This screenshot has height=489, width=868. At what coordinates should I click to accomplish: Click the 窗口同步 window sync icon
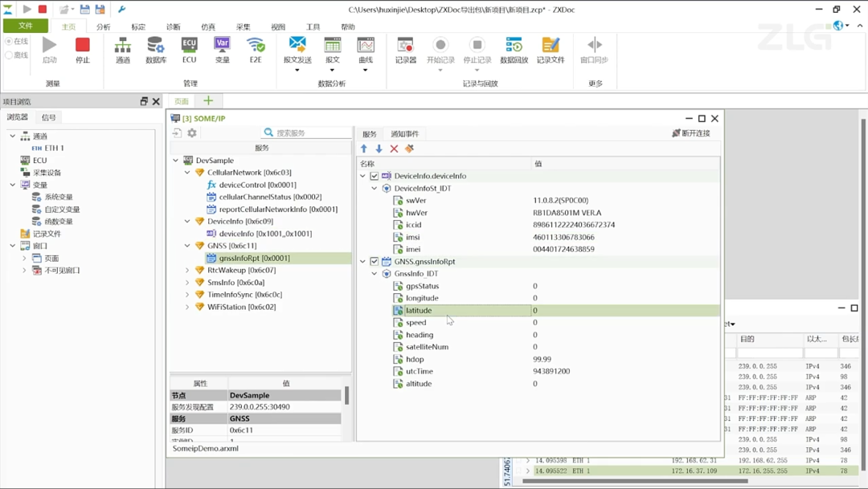point(594,45)
